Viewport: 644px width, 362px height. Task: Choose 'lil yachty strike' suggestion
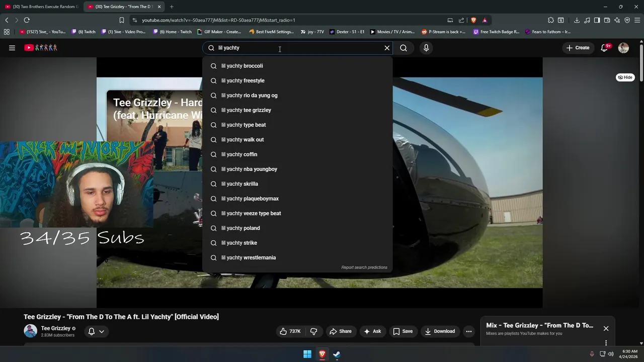(x=297, y=243)
